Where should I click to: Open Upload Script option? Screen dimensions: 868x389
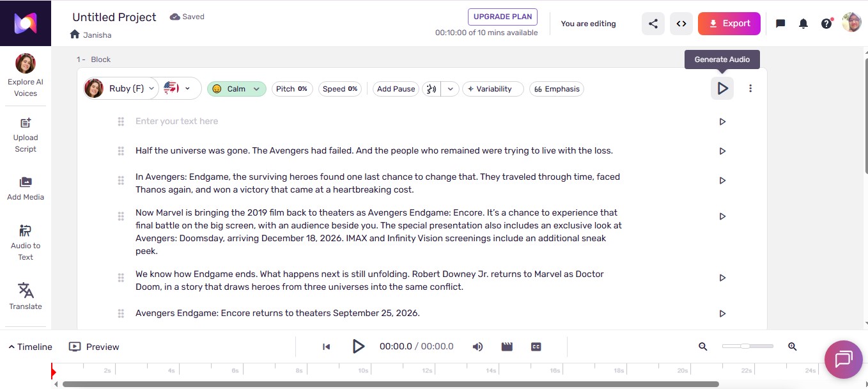point(26,135)
